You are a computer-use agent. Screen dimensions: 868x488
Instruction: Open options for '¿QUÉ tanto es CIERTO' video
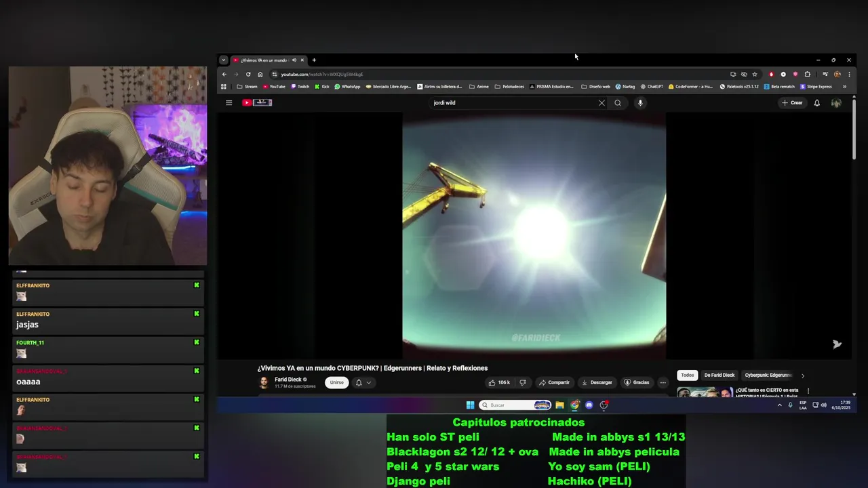[808, 391]
